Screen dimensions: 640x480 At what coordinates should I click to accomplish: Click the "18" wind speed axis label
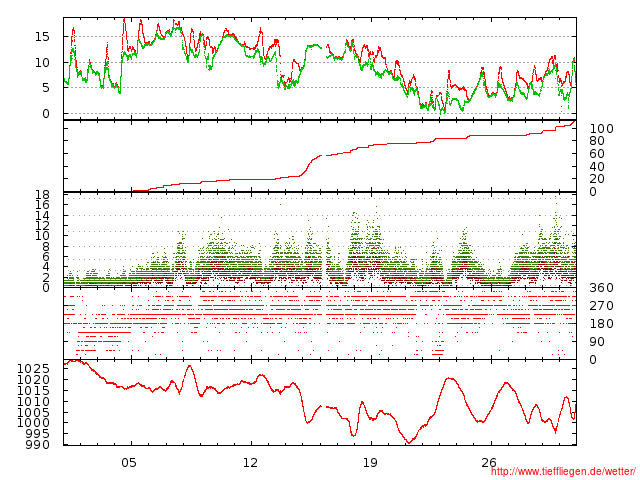pyautogui.click(x=42, y=195)
